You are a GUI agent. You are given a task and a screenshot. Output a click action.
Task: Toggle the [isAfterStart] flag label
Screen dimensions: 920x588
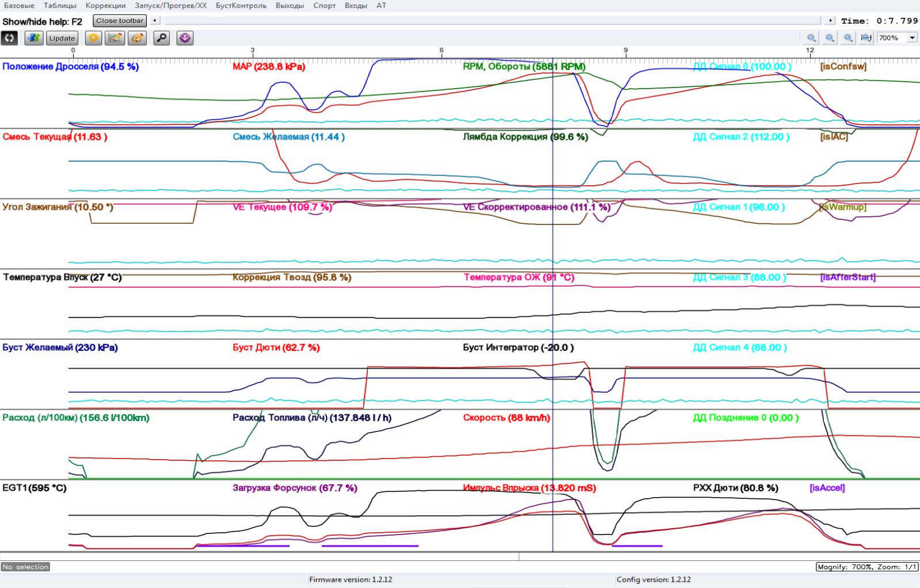847,277
